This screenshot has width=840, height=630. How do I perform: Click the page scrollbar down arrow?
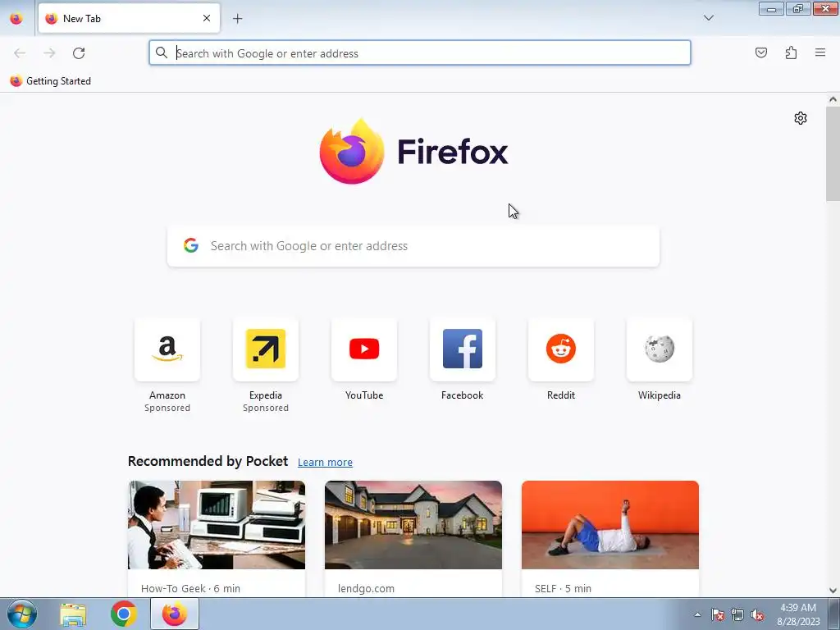coord(833,591)
